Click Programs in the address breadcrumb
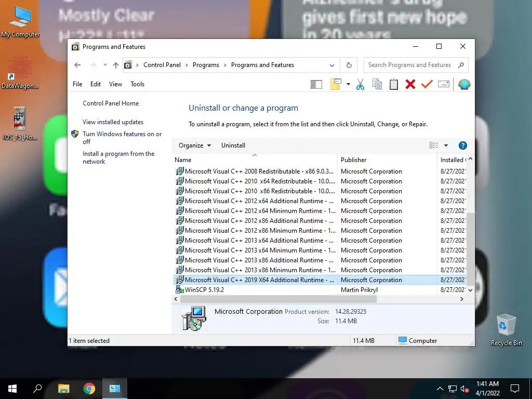 pos(206,65)
